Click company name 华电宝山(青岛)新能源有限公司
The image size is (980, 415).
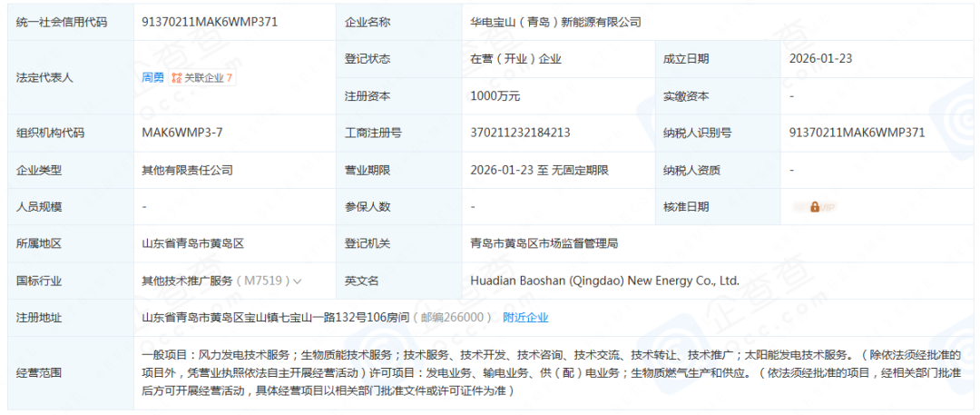click(555, 22)
